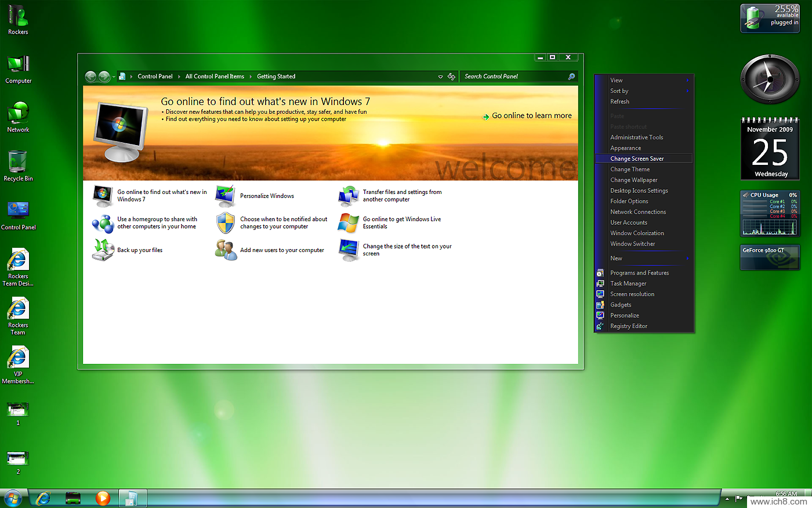The width and height of the screenshot is (812, 508).
Task: Open Go online to get Windows Live Essentials
Action: (x=390, y=223)
